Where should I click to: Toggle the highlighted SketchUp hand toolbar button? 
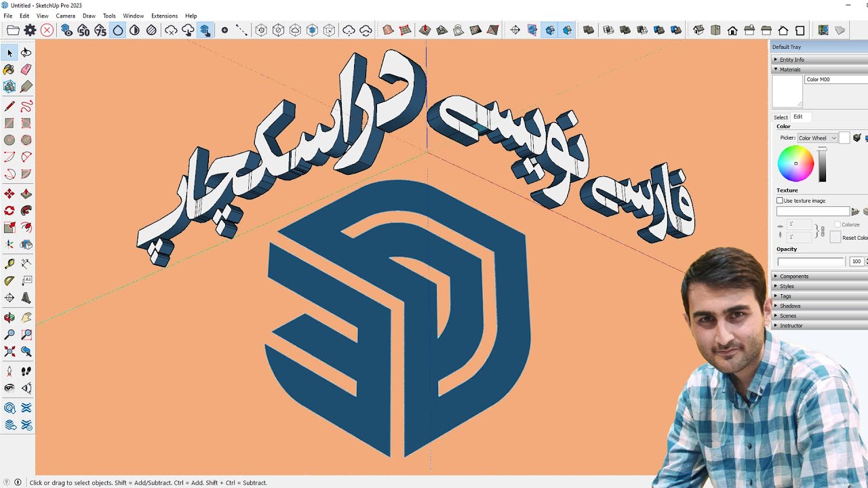click(x=205, y=30)
